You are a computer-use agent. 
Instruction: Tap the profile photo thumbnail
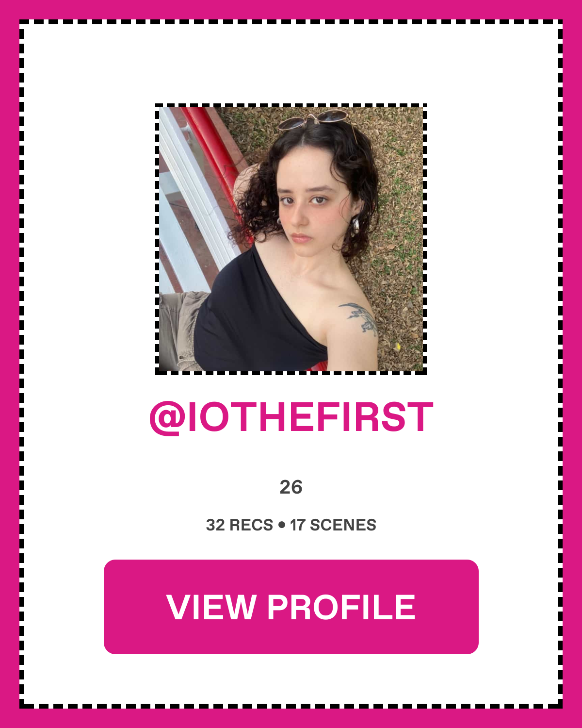pyautogui.click(x=291, y=239)
